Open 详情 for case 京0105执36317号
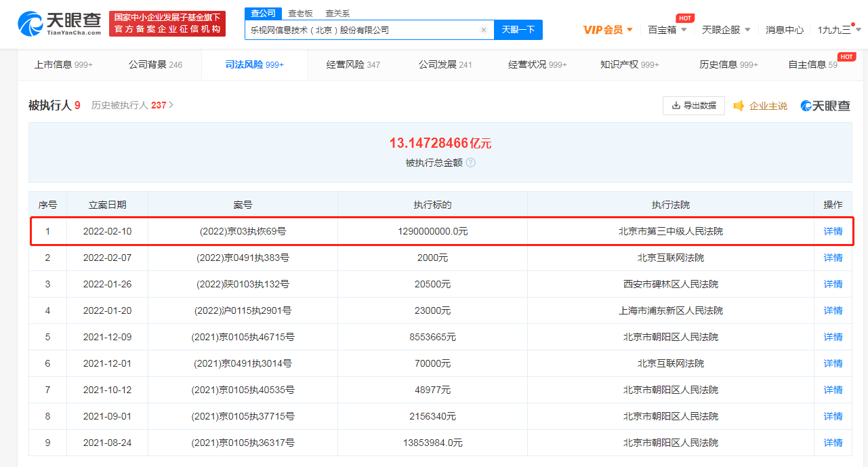868x467 pixels. [x=833, y=443]
